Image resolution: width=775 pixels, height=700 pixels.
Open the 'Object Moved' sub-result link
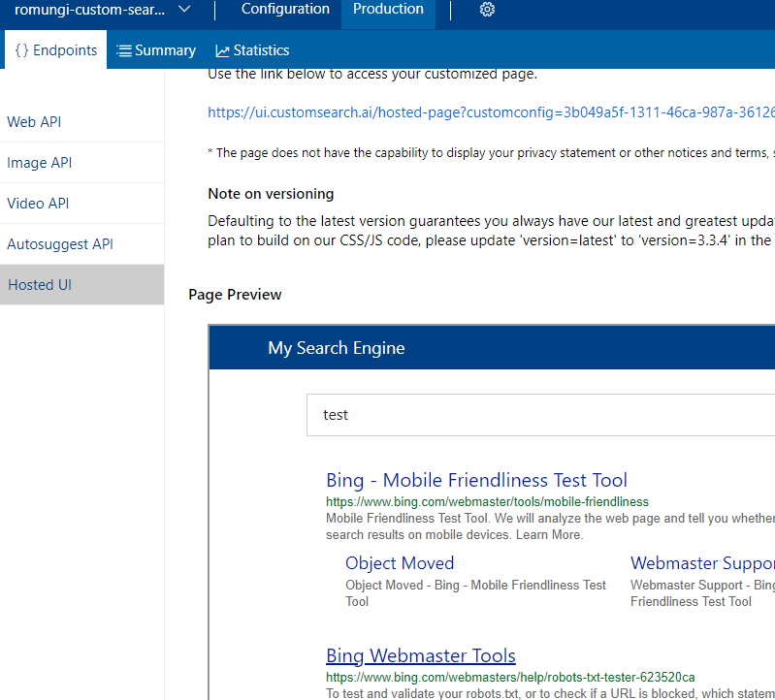point(400,563)
